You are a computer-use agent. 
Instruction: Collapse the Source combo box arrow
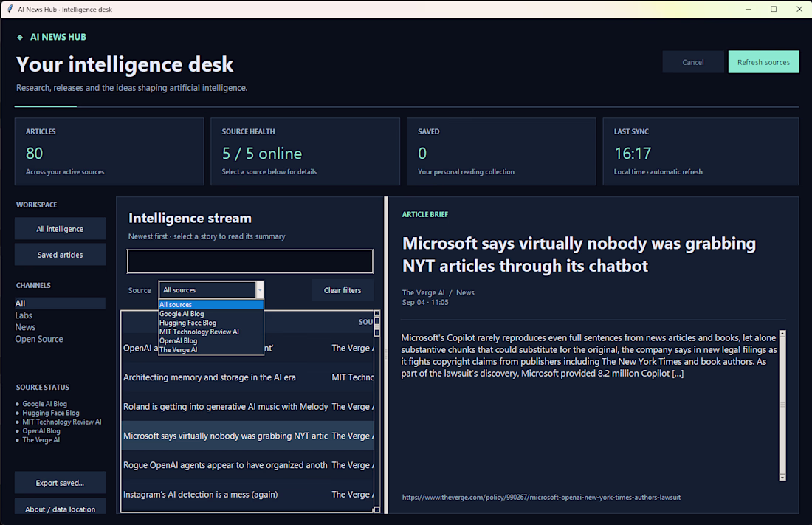[x=260, y=290]
